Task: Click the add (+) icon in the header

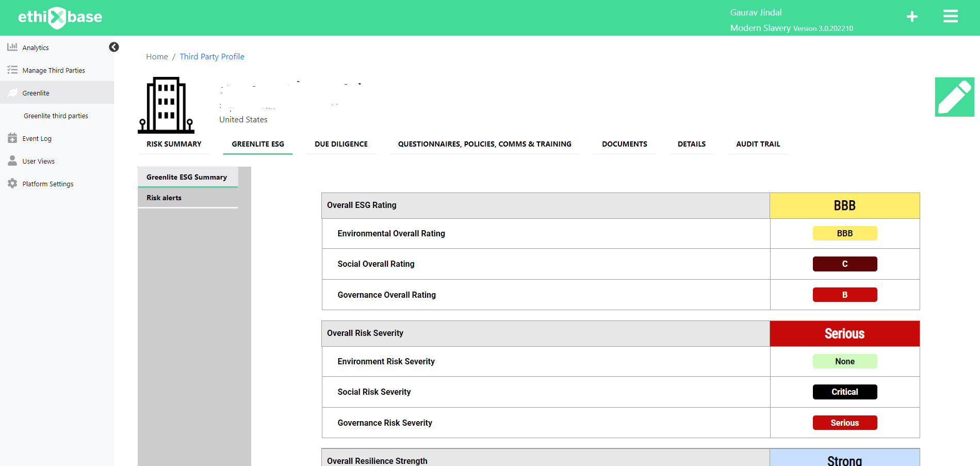Action: pos(912,17)
